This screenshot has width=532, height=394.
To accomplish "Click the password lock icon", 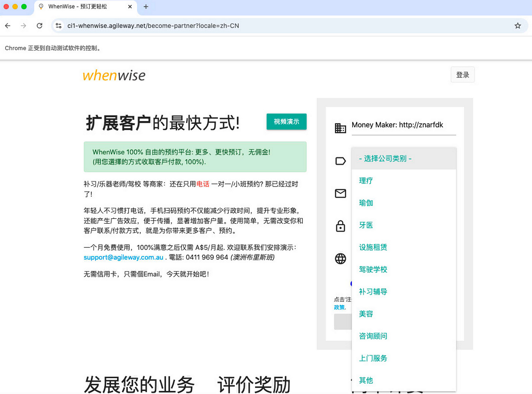I will point(340,226).
